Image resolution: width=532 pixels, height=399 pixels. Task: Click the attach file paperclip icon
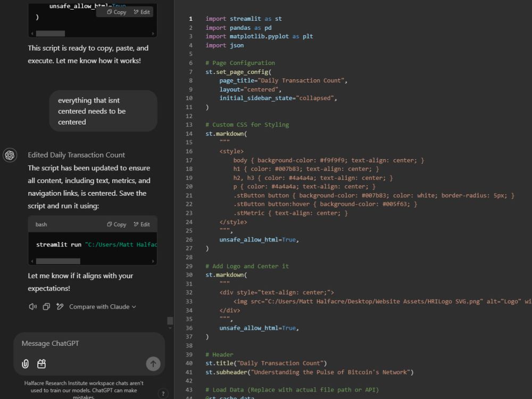[x=25, y=364]
